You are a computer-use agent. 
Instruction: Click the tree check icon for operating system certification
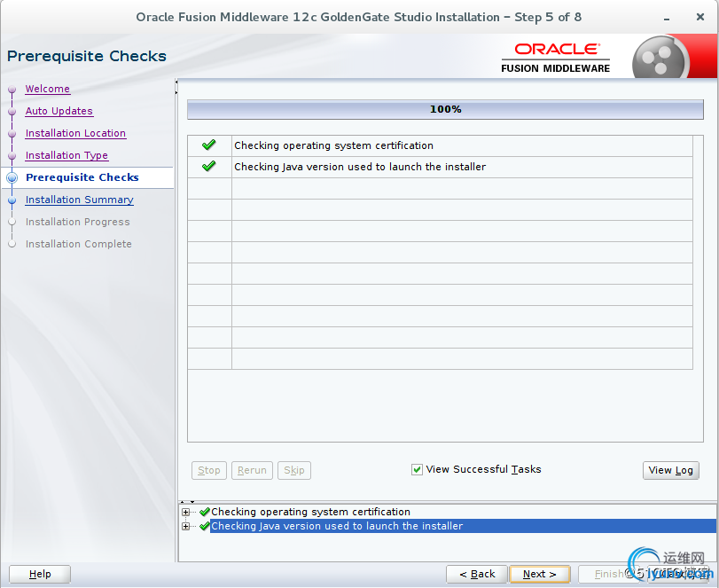coord(205,512)
